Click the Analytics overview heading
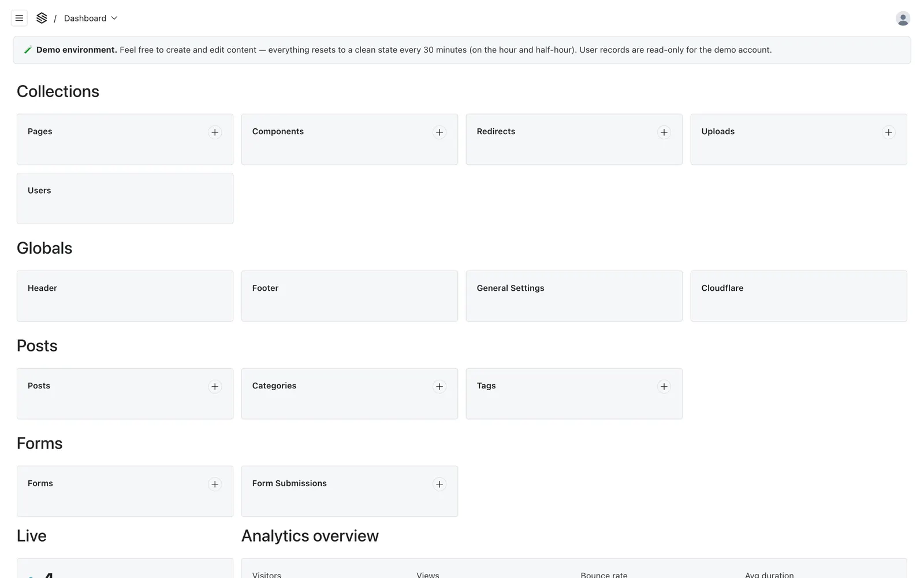924x578 pixels. tap(310, 536)
